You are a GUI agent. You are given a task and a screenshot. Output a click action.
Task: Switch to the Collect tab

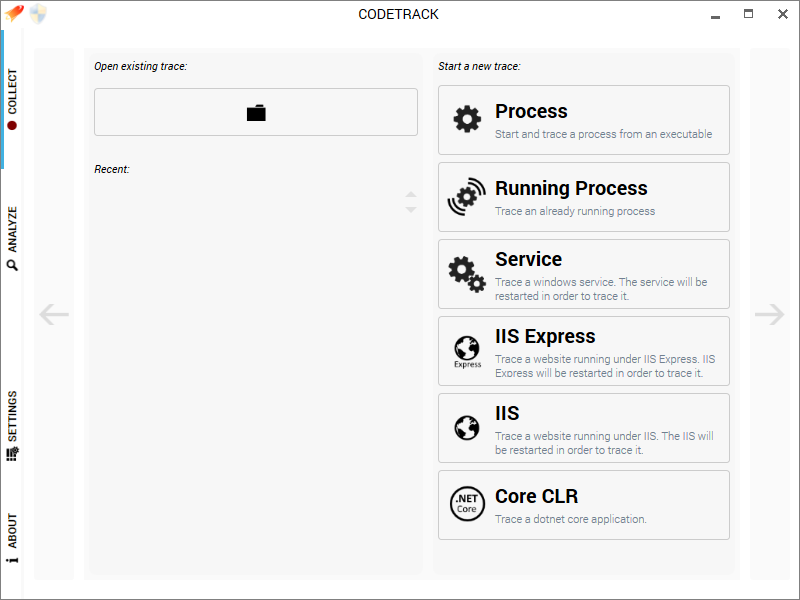12,99
